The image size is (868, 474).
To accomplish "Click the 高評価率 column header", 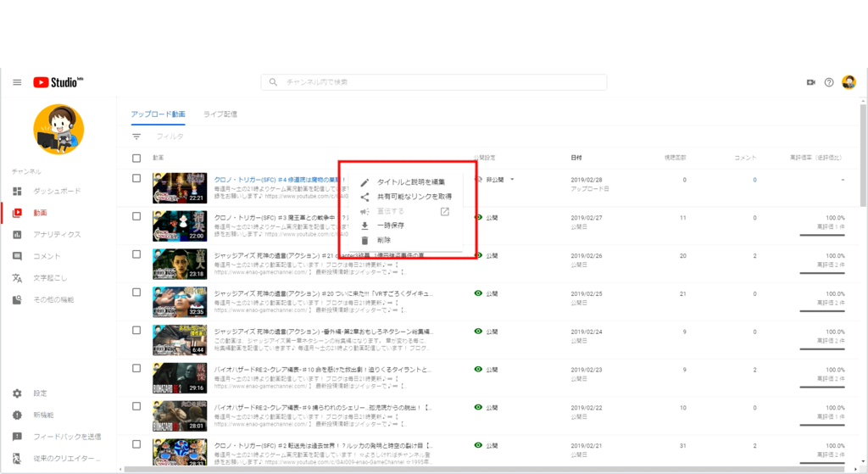I will point(816,158).
